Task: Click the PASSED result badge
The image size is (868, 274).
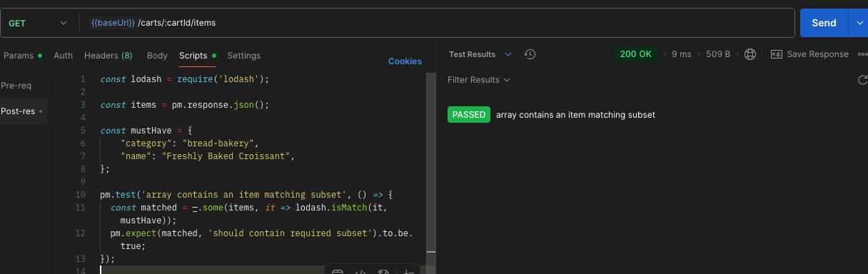Action: coord(469,115)
